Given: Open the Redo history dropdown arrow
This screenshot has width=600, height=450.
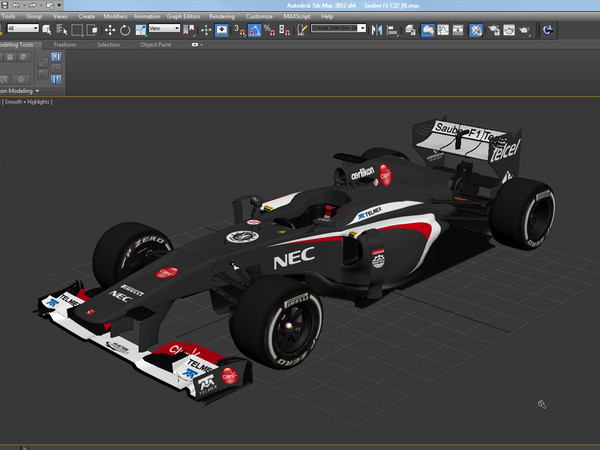Looking at the screenshot, I should point(41,5).
